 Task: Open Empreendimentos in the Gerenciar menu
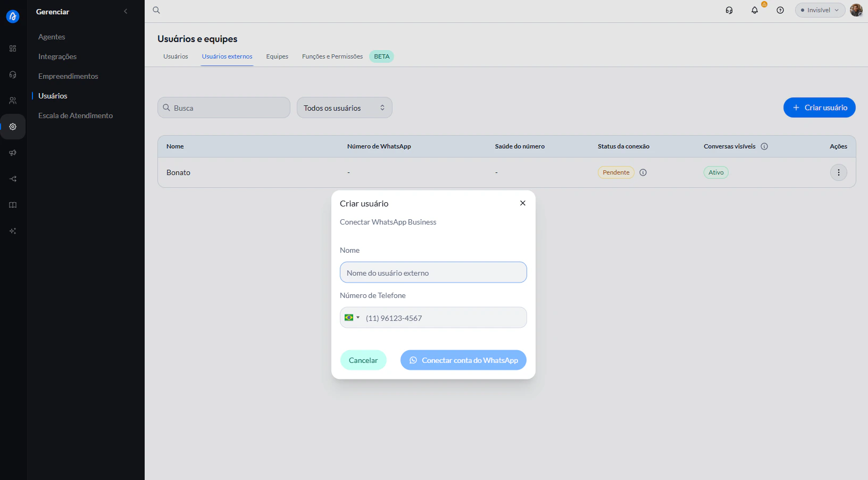click(68, 76)
